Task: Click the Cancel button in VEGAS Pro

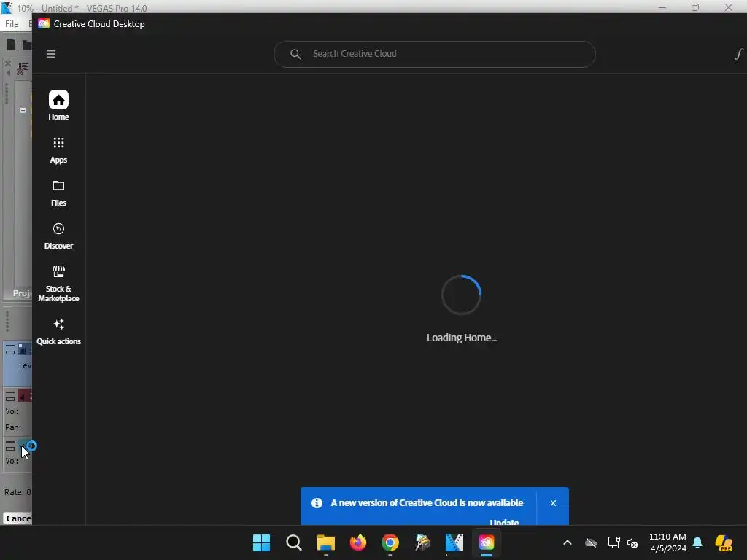Action: [18, 518]
